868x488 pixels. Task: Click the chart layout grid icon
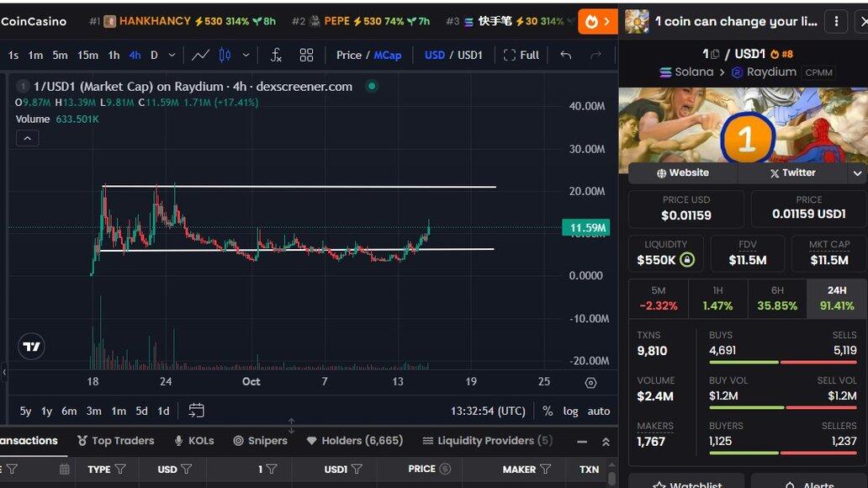pyautogui.click(x=306, y=56)
